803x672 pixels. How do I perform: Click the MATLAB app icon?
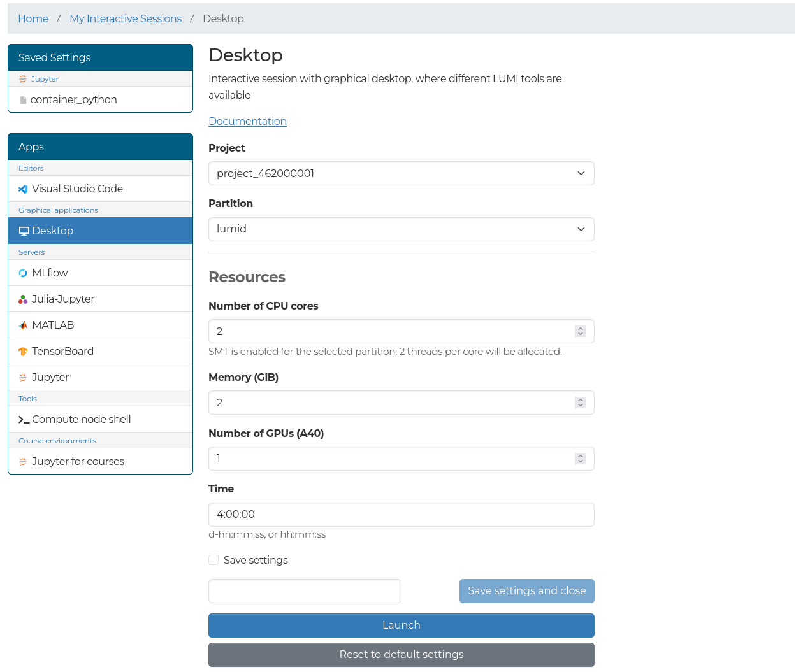24,325
